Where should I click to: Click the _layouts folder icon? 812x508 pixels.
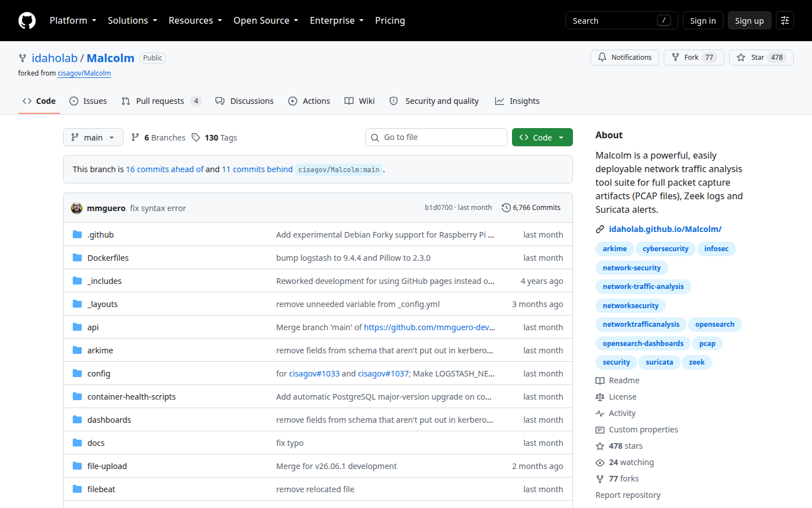pos(77,304)
